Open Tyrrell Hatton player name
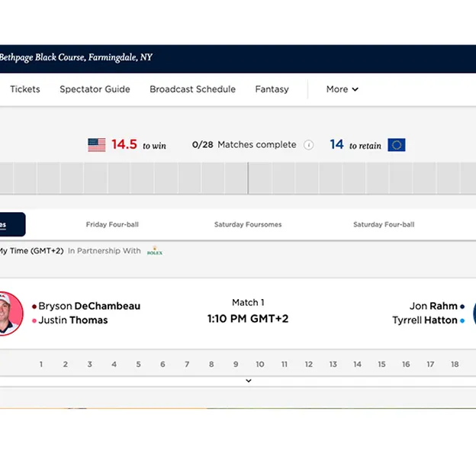 425,320
